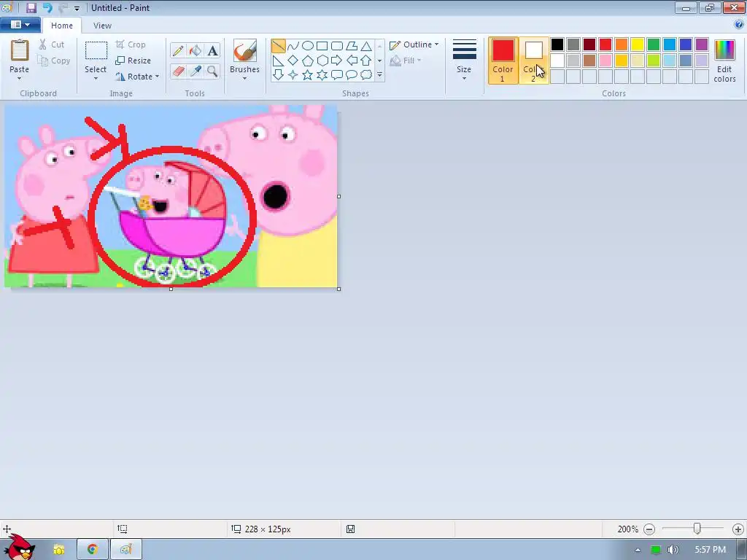Click the Save icon in quick access toolbar
The width and height of the screenshot is (747, 560).
click(31, 7)
